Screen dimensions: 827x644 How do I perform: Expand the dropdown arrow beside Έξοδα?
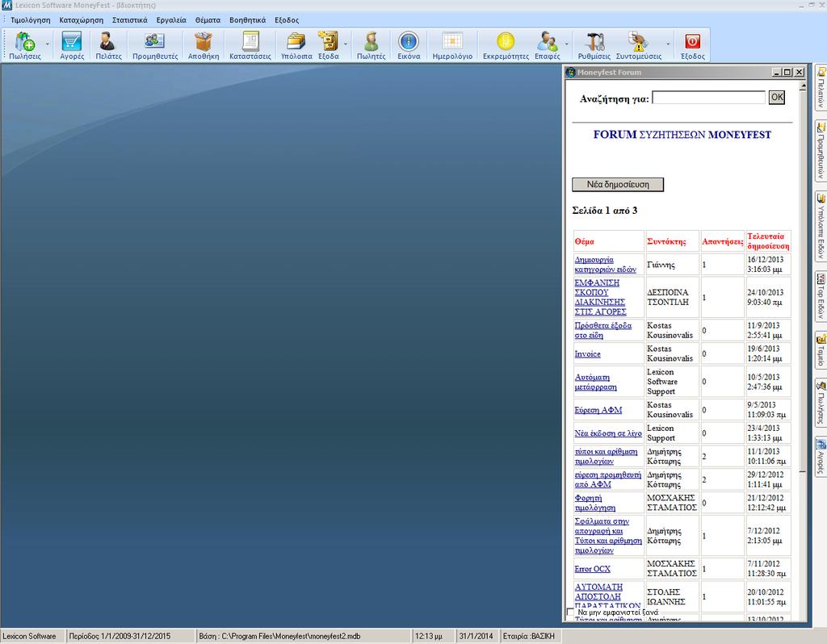coord(346,44)
